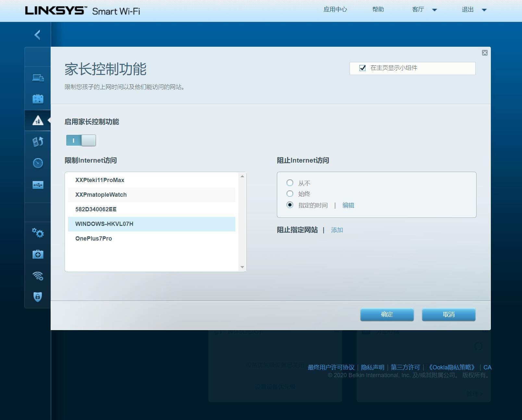
Task: Open the External Storage USB icon
Action: [x=38, y=185]
